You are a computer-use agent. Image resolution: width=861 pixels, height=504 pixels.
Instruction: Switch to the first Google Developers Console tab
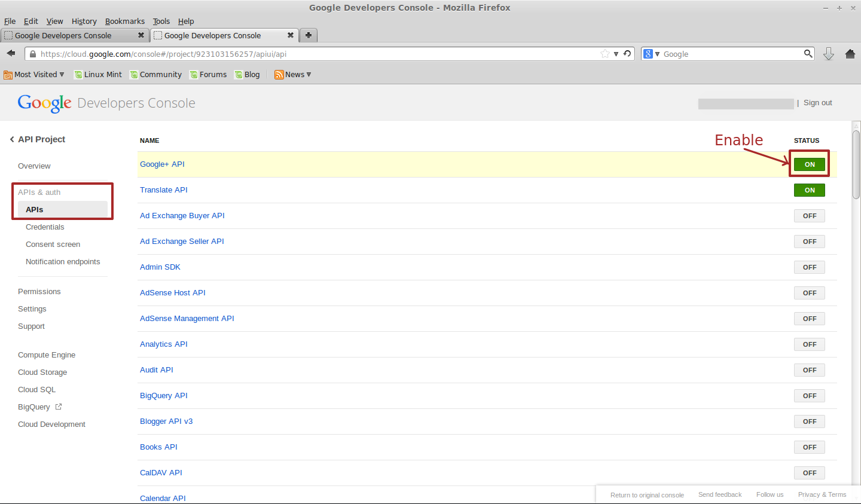[x=75, y=35]
